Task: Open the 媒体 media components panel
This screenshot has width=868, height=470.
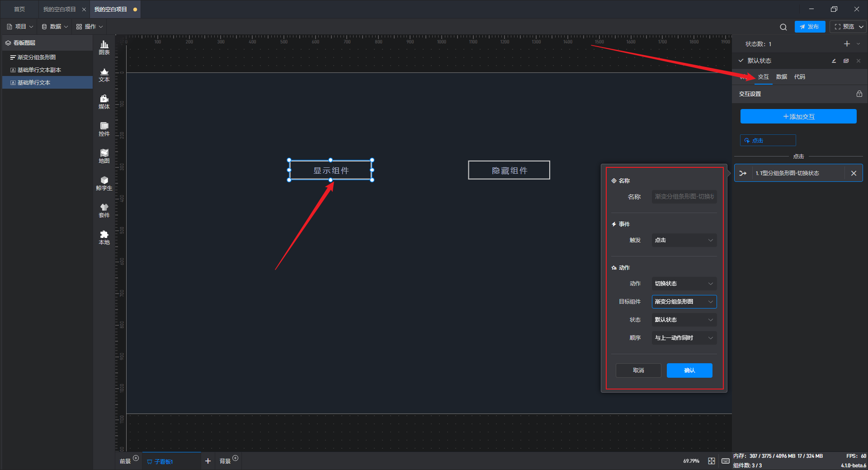Action: pos(104,102)
